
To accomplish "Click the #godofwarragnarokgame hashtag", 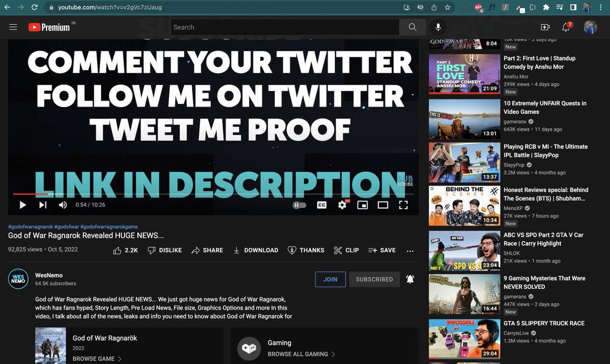I will (109, 226).
